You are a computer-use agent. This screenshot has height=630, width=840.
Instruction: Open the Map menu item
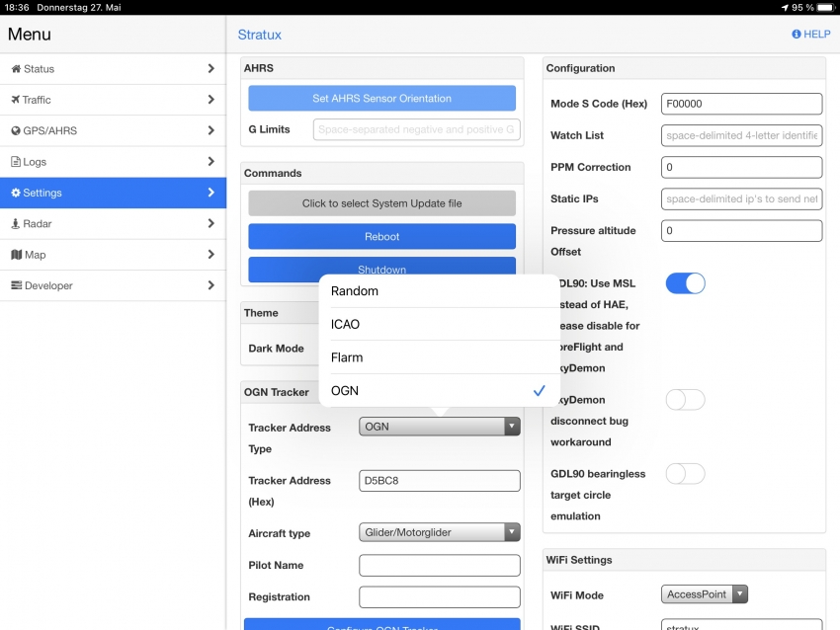tap(113, 255)
